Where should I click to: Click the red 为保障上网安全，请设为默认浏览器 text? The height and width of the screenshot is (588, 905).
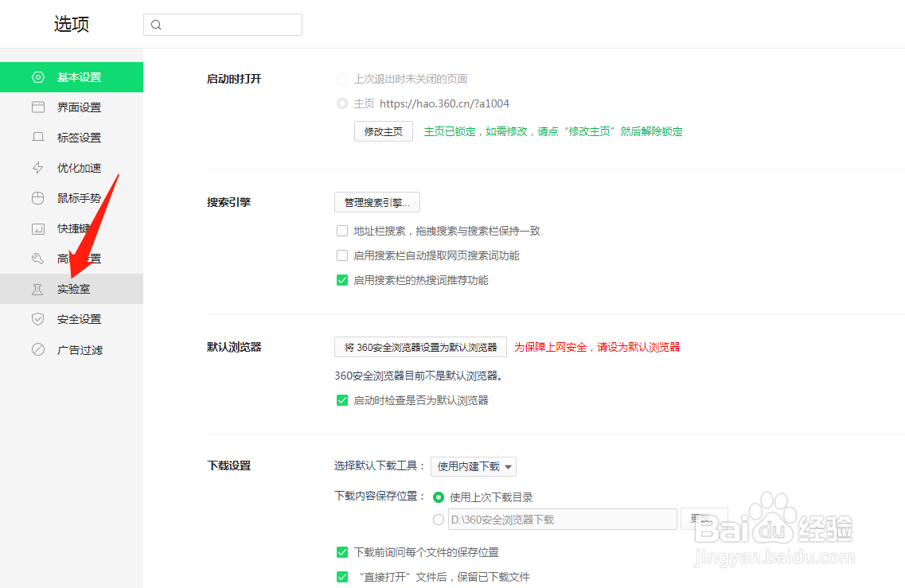click(597, 347)
